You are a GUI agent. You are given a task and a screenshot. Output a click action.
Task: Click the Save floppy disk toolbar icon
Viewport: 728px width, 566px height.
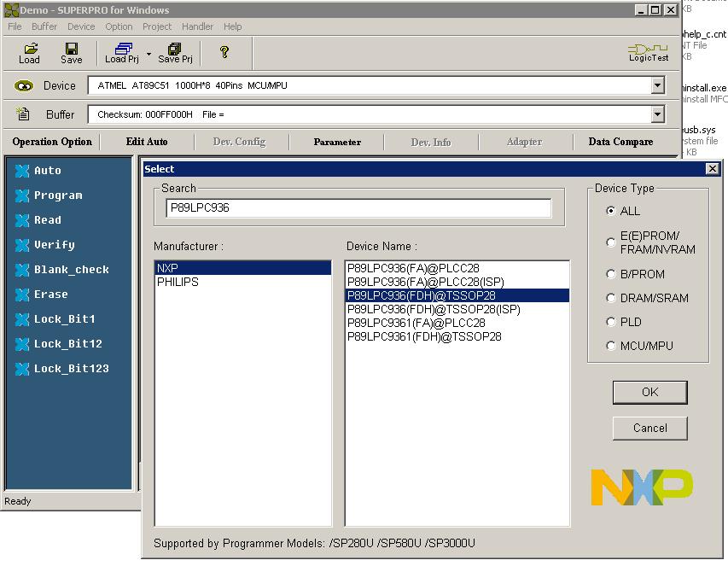click(x=72, y=53)
